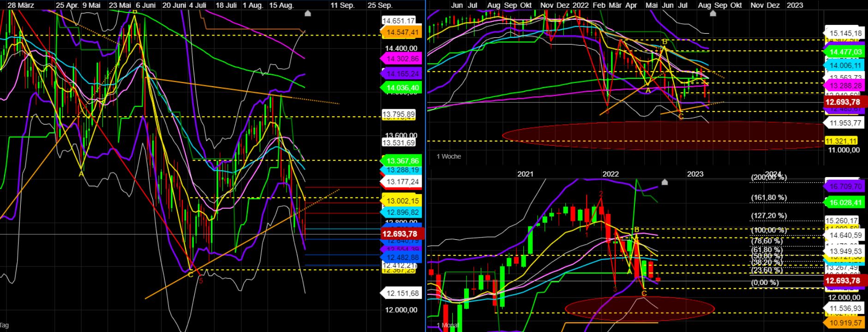Click the 'Tag' timeframe label
The height and width of the screenshot is (332, 868).
4,326
